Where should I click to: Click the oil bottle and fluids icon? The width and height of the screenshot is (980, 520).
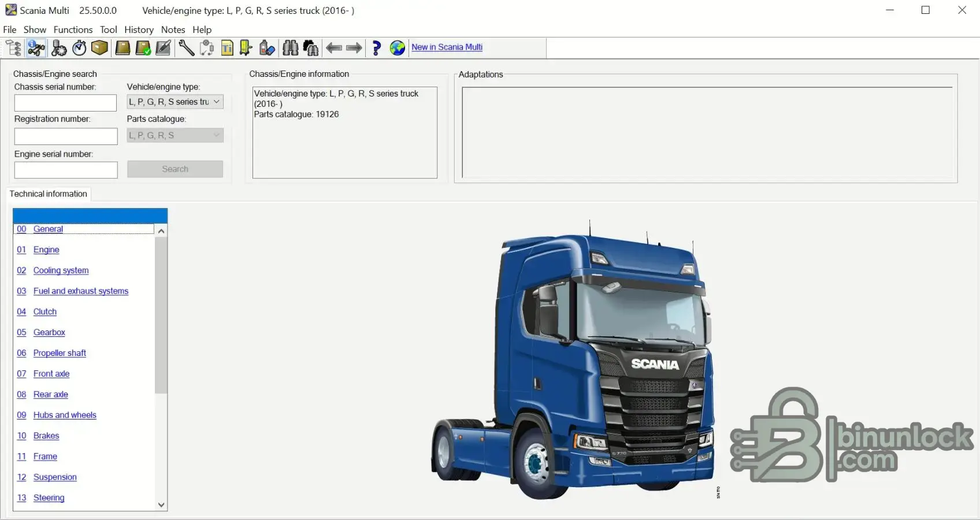[267, 48]
